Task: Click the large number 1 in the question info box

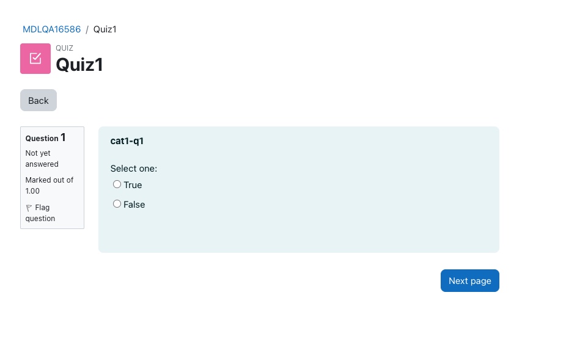Action: pos(63,137)
